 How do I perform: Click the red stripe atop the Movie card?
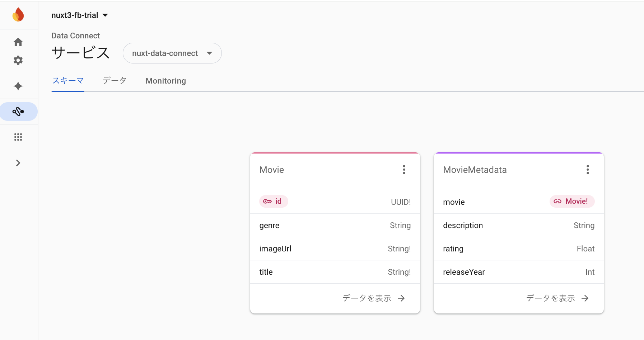(x=335, y=152)
